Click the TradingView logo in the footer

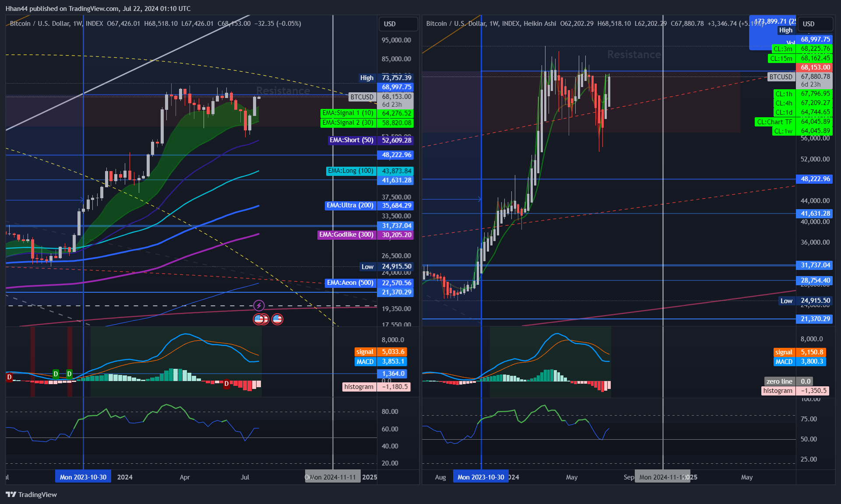coord(31,494)
